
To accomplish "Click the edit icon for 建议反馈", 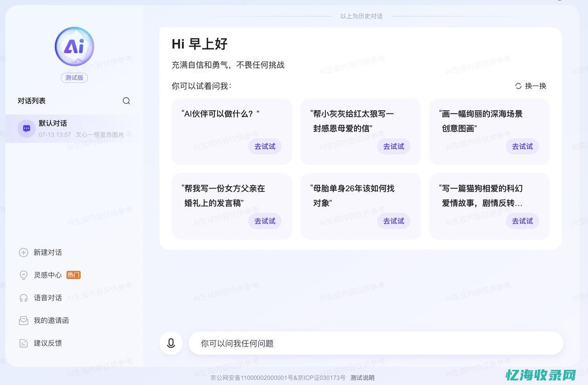I will point(23,343).
